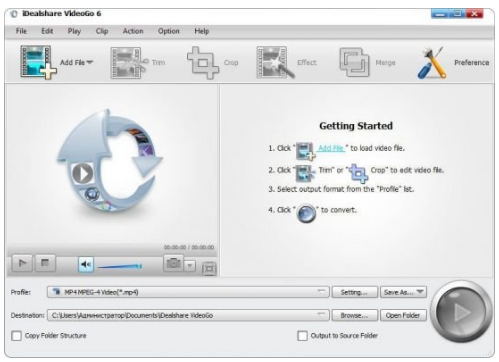Open the Add File dropdown arrow

tap(90, 62)
